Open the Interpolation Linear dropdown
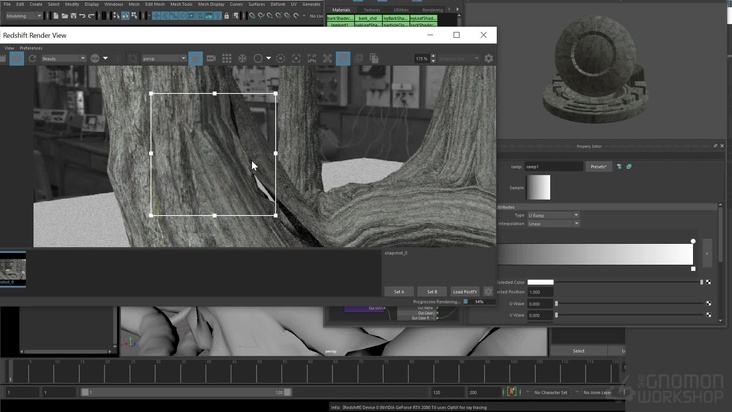Screen dimensions: 732x412 [x=553, y=224]
